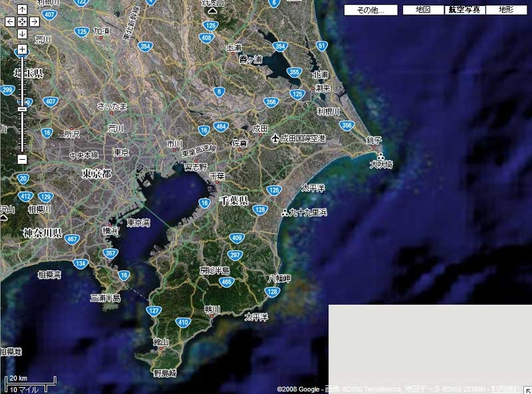Click the 千葉県 prefecture label
Viewport: 532px width, 394px height.
click(233, 200)
